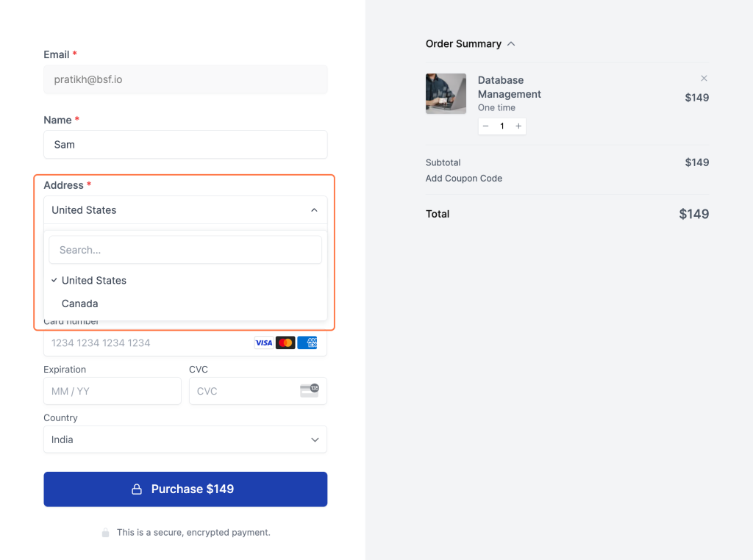
Task: Select Canada from the country list
Action: coord(79,304)
